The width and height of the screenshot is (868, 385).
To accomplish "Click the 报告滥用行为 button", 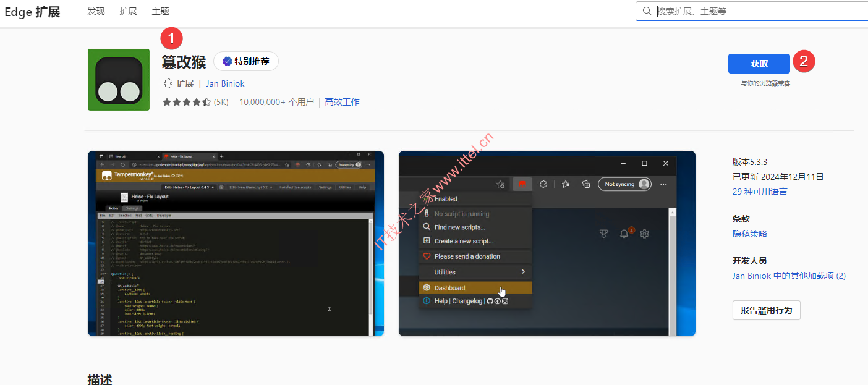I will (767, 310).
